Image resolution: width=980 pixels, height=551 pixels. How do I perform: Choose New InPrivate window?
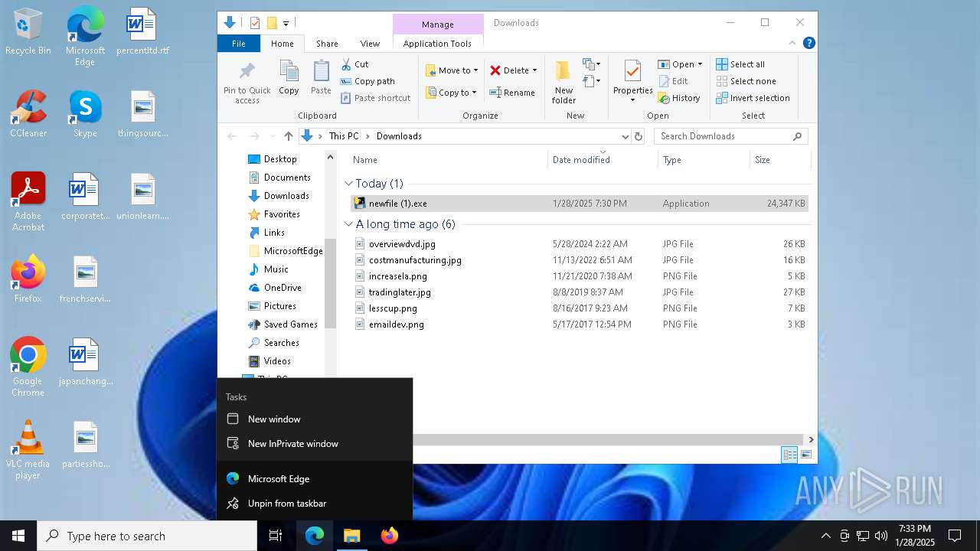click(315, 444)
